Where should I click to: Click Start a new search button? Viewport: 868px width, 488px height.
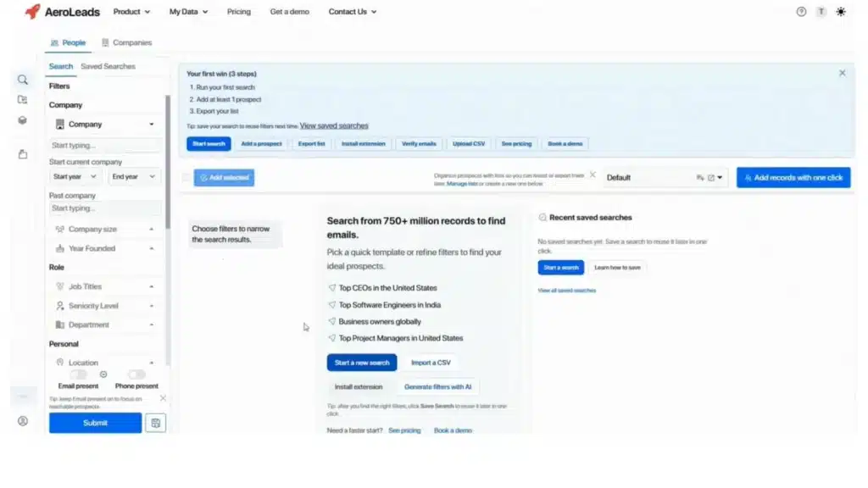click(362, 363)
